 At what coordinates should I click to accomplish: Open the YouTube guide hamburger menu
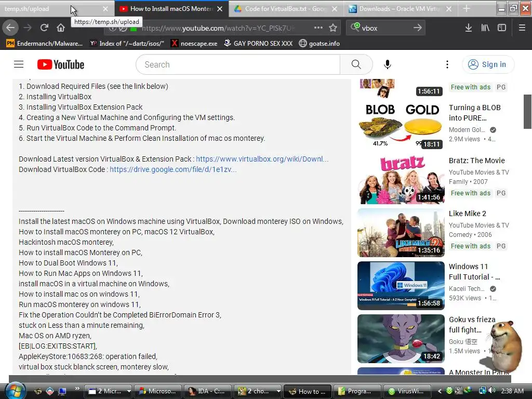(x=19, y=64)
